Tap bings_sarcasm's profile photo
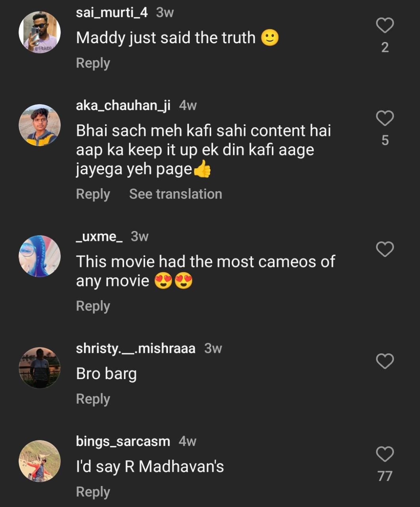 [40, 461]
